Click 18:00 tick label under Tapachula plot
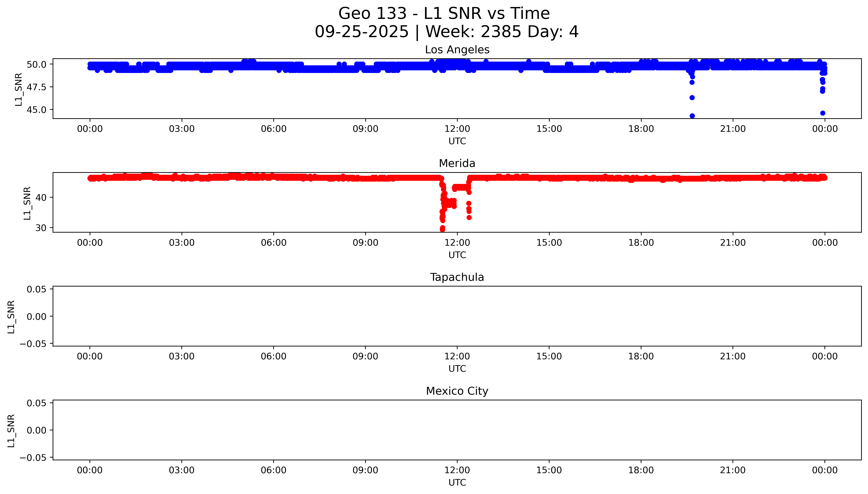This screenshot has width=868, height=494. [x=641, y=356]
